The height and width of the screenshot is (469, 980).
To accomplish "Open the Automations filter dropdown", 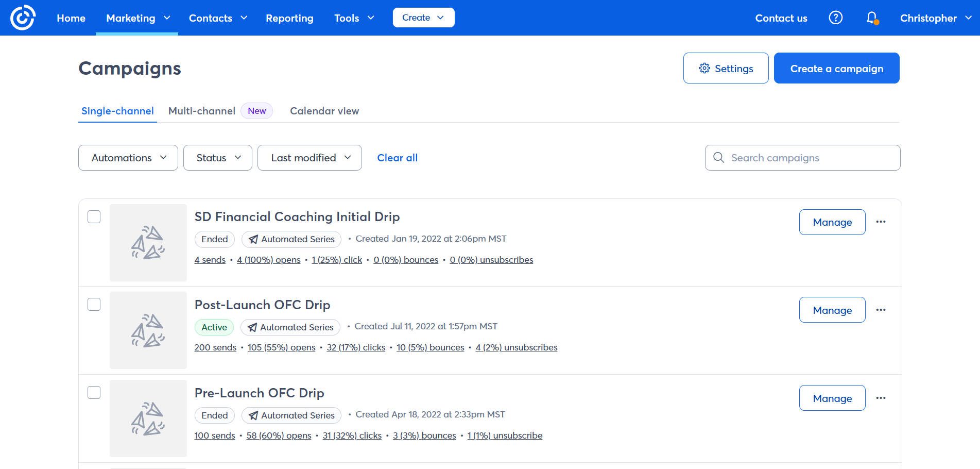I will (127, 158).
